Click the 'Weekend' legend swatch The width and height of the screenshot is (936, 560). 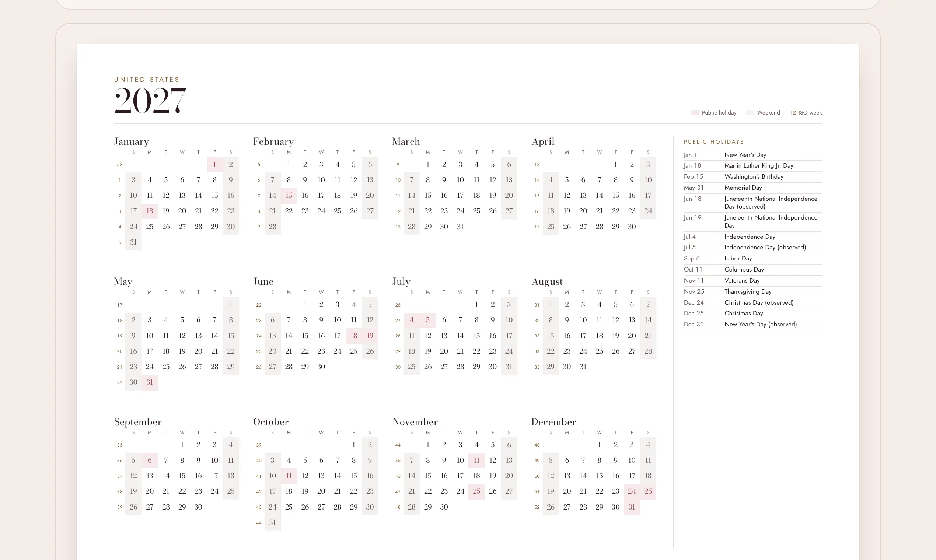(x=750, y=113)
